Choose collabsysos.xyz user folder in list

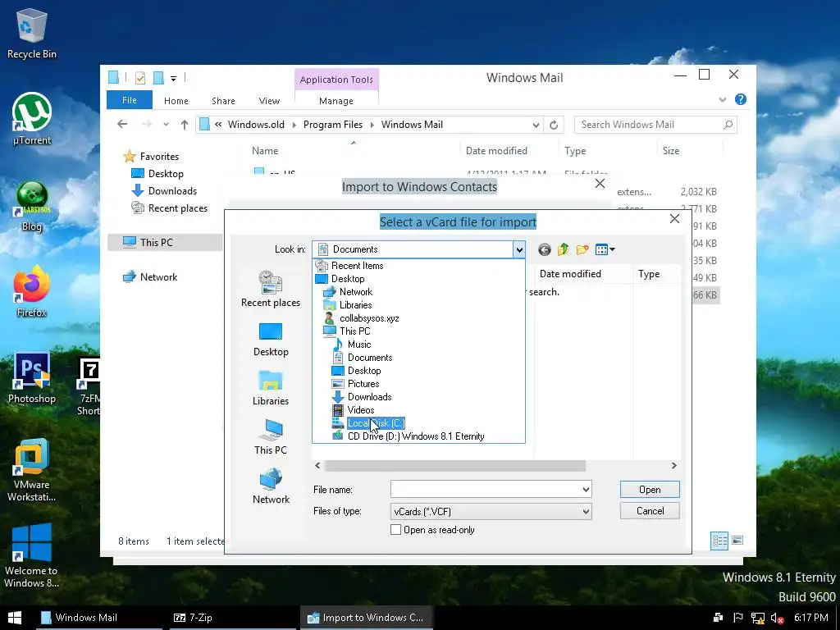pyautogui.click(x=369, y=318)
